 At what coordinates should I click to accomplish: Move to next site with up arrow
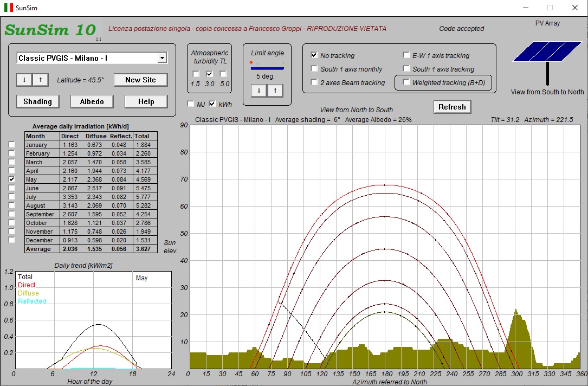tap(41, 80)
